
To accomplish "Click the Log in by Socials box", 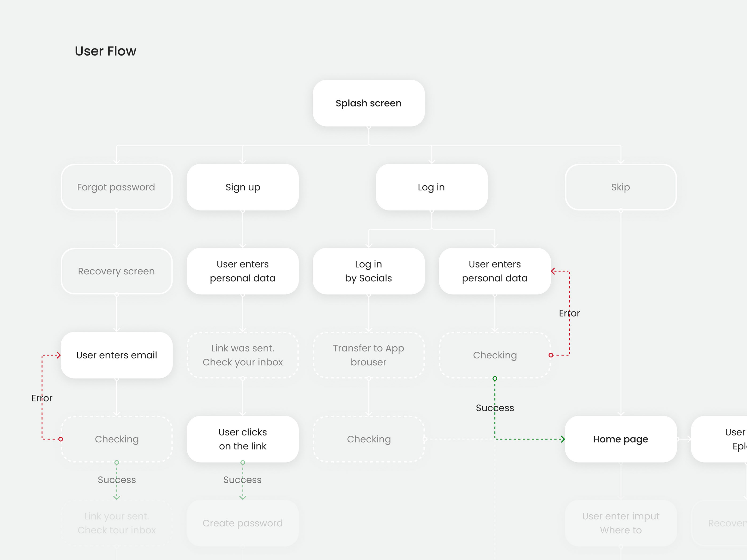I will [x=368, y=271].
